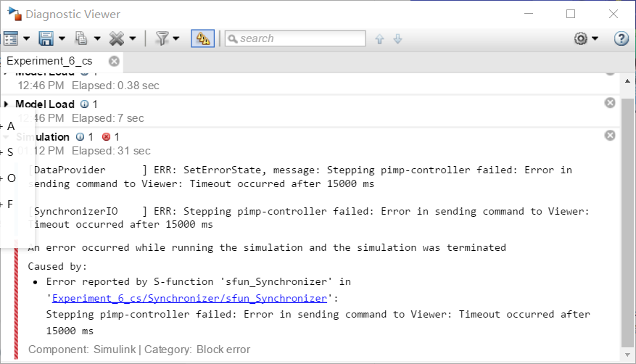
Task: Open the Help question mark icon
Action: [x=621, y=38]
